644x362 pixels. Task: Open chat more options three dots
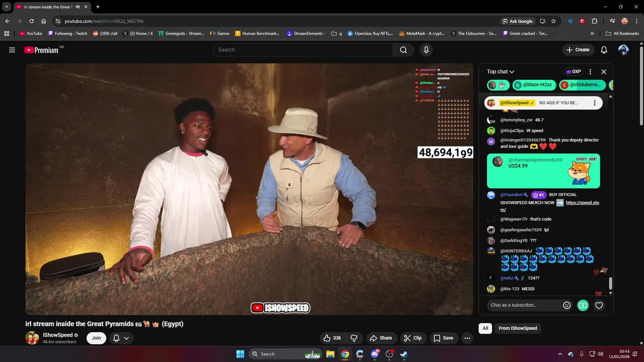point(590,72)
